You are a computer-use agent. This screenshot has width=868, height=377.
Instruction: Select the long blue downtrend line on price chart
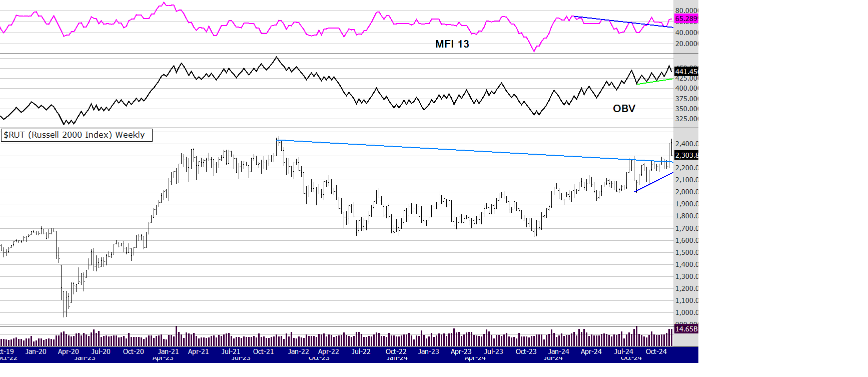tap(475, 151)
